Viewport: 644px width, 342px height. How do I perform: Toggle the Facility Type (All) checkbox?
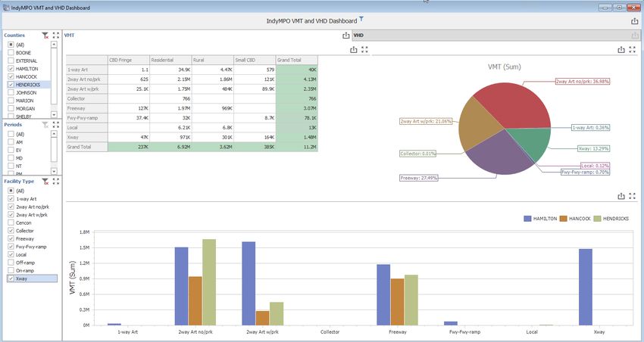coord(11,191)
